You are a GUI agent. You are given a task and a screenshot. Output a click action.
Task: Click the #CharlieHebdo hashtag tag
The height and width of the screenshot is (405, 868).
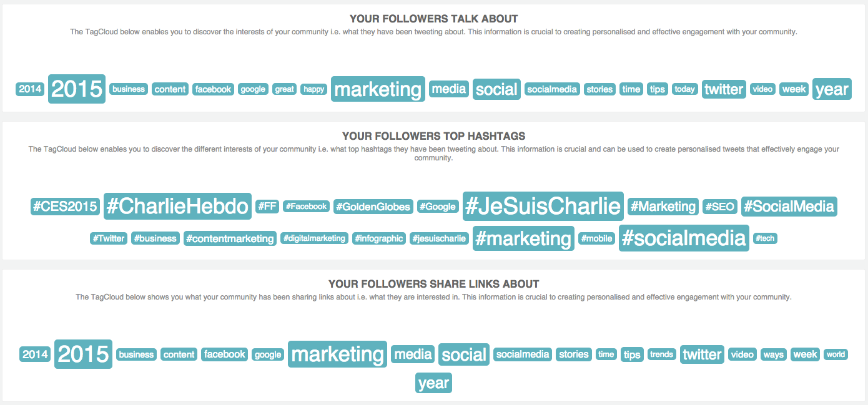(177, 207)
